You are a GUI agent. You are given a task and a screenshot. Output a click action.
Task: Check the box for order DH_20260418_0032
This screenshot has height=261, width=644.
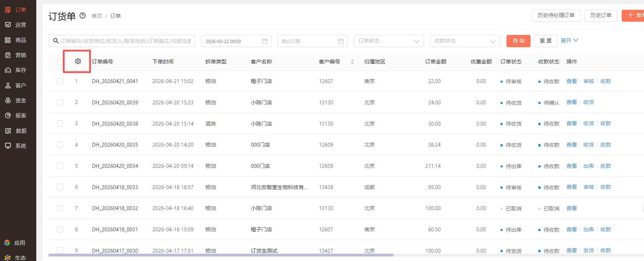[x=60, y=208]
